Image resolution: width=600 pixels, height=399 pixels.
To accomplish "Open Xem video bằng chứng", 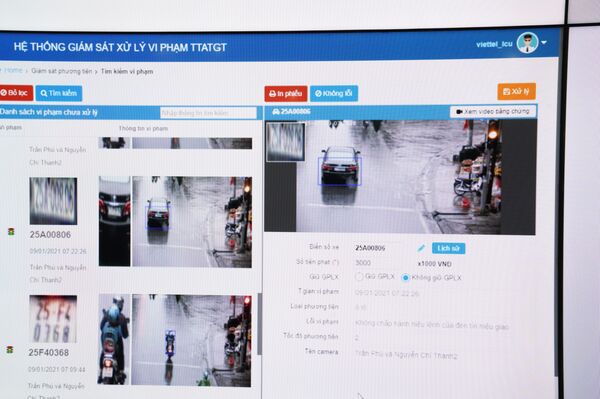I will coord(493,111).
